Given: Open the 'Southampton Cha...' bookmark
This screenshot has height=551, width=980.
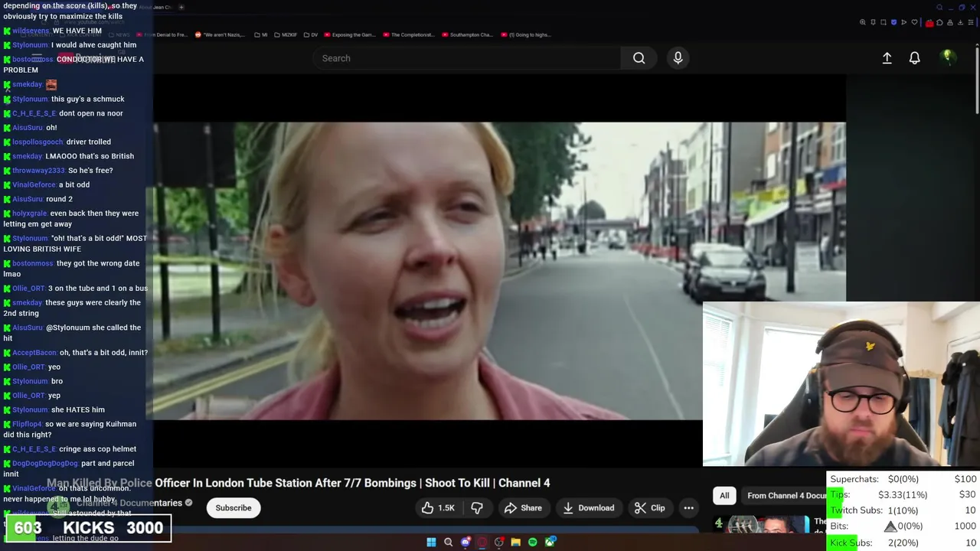Looking at the screenshot, I should click(x=468, y=34).
